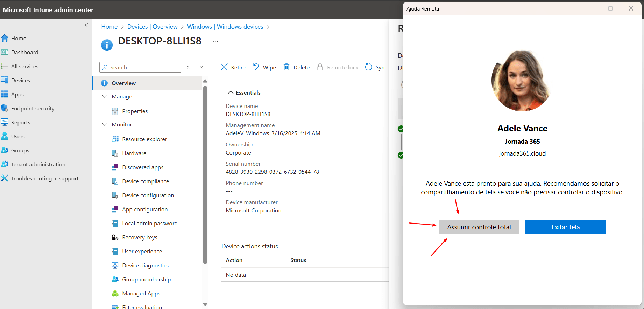Click the Retire device icon
This screenshot has height=309, width=644.
224,67
